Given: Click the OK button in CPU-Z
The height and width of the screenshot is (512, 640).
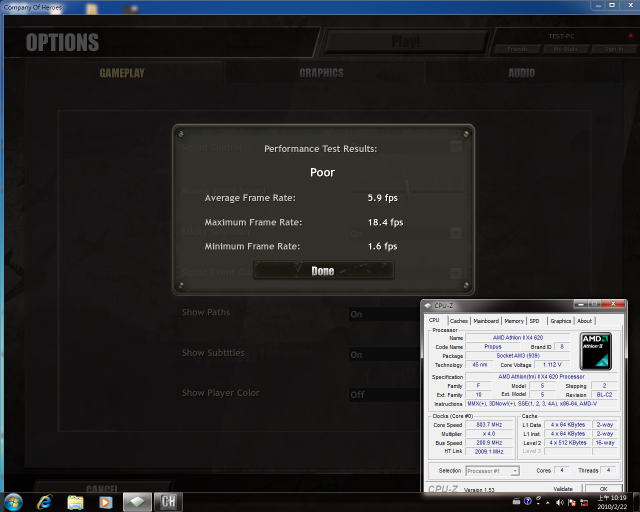Looking at the screenshot, I should 603,489.
